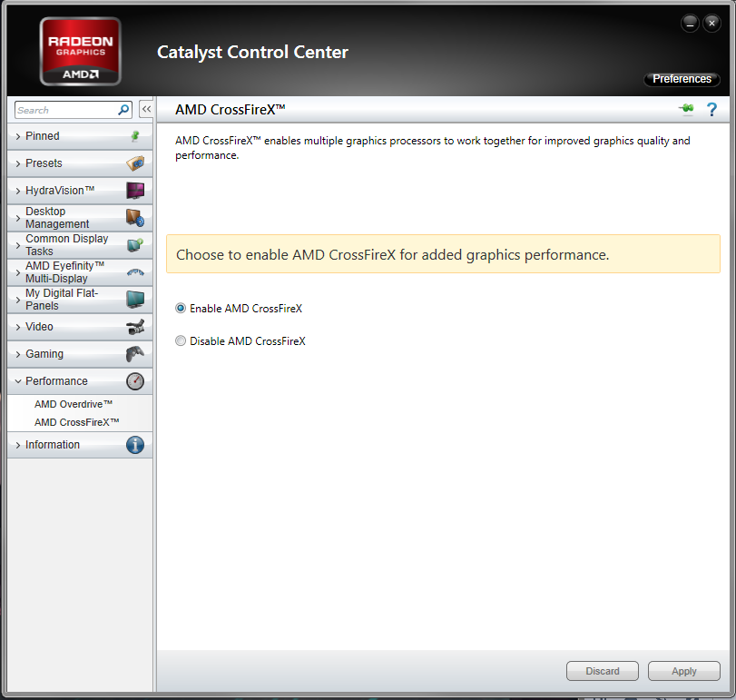Screen dimensions: 736x700
Task: Collapse the sidebar with double-chevron button
Action: coord(146,109)
